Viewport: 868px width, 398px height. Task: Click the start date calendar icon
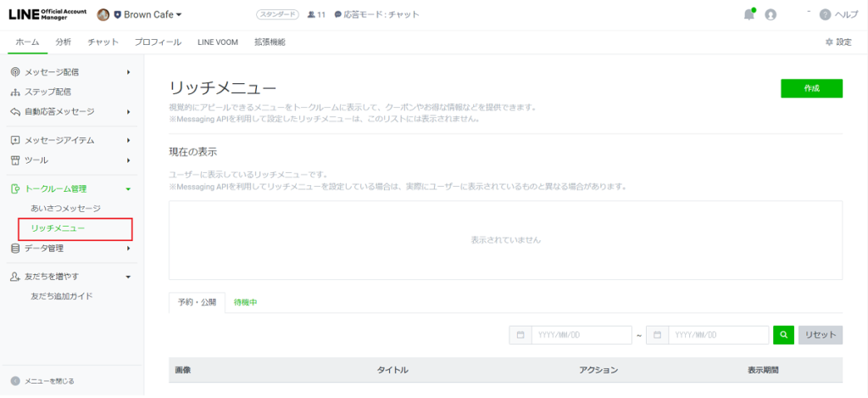coord(520,335)
